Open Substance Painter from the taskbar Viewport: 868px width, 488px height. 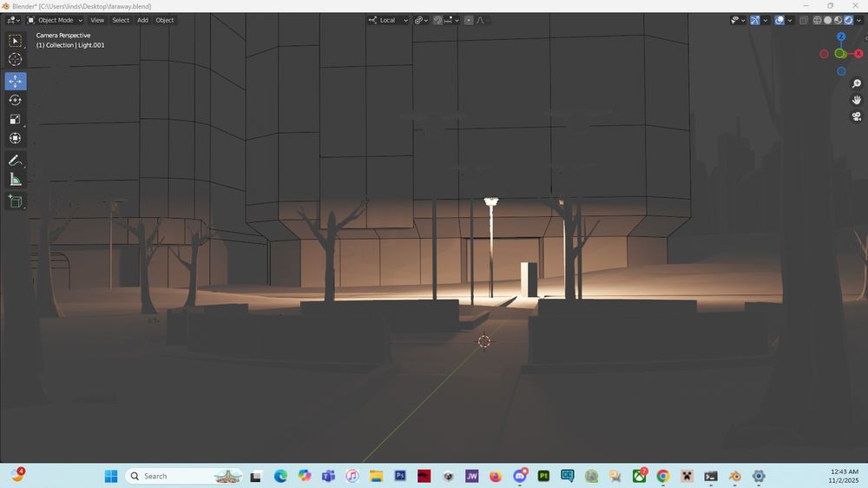click(x=543, y=477)
